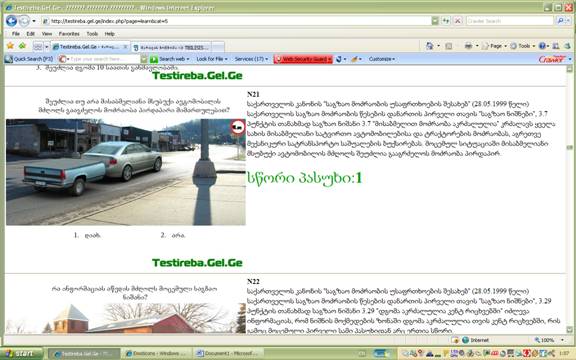Screen dimensions: 576x360
Task: Click the vertical scrollbar down arrow
Action: click(x=569, y=329)
